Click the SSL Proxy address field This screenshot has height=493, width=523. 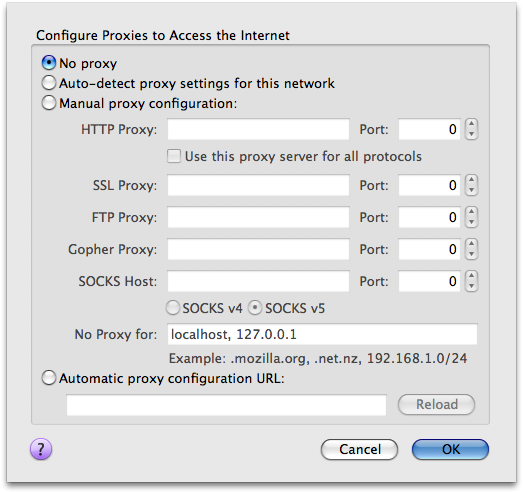pos(258,185)
